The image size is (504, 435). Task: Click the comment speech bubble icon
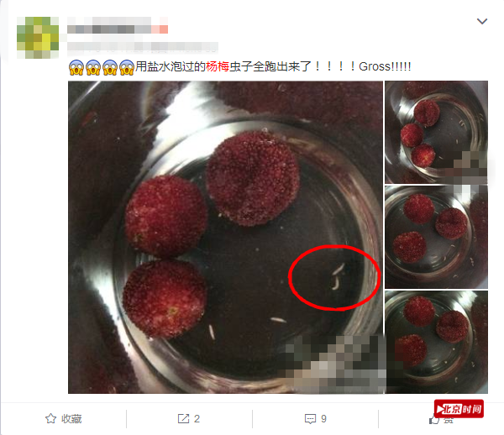pyautogui.click(x=310, y=418)
